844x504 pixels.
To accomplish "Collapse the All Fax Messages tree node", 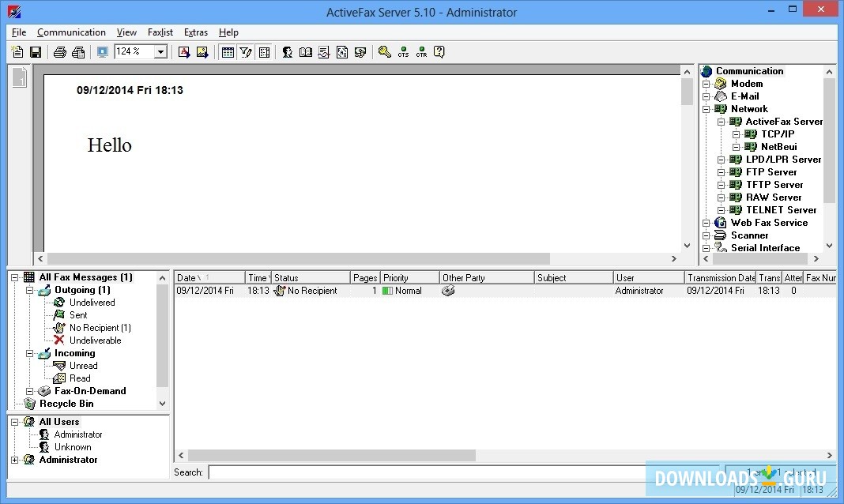I will coord(14,277).
